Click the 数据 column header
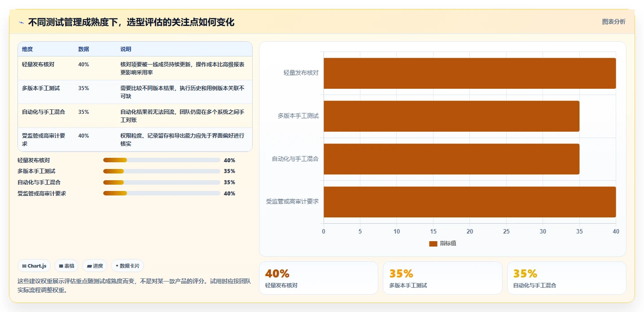Viewport: 644px width, 312px height. pyautogui.click(x=83, y=49)
